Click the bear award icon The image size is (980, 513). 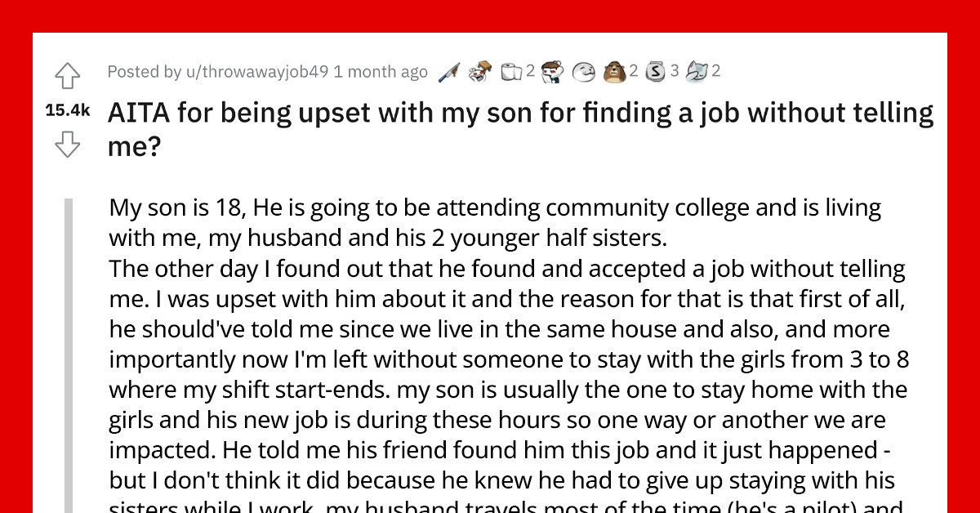[614, 71]
